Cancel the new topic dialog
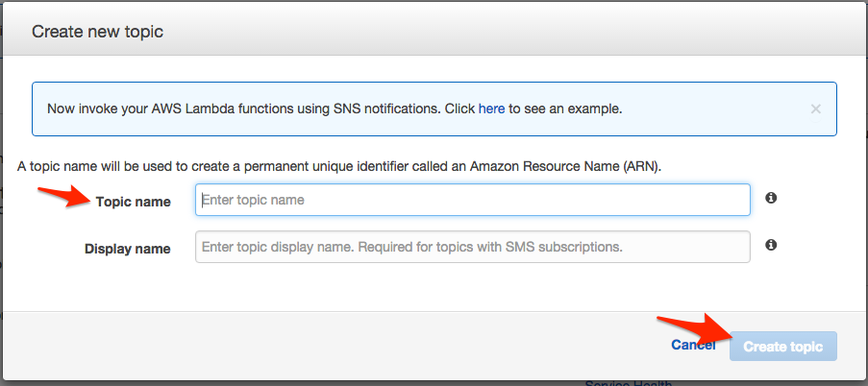The height and width of the screenshot is (386, 868). point(692,346)
